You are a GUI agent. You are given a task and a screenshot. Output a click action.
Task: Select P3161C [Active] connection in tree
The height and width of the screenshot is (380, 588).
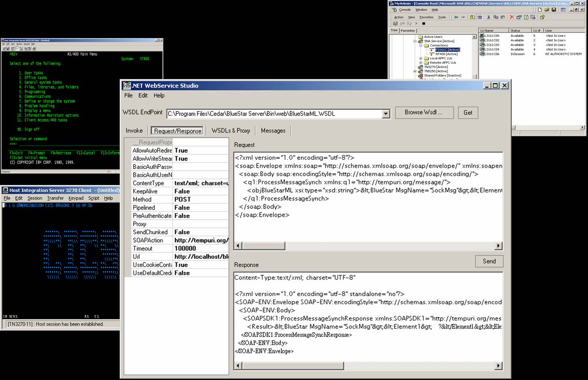(x=447, y=50)
